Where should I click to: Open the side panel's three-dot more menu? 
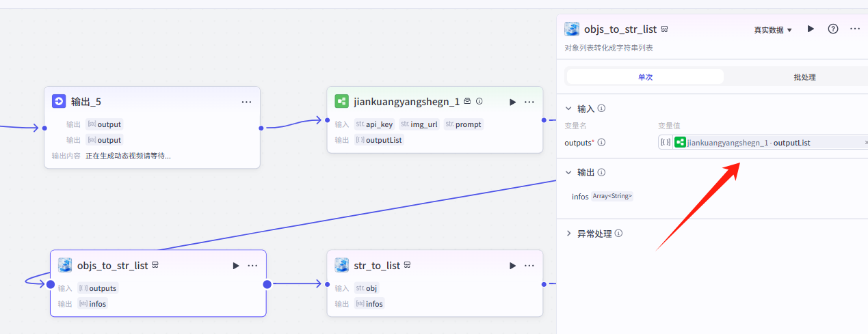tap(854, 29)
